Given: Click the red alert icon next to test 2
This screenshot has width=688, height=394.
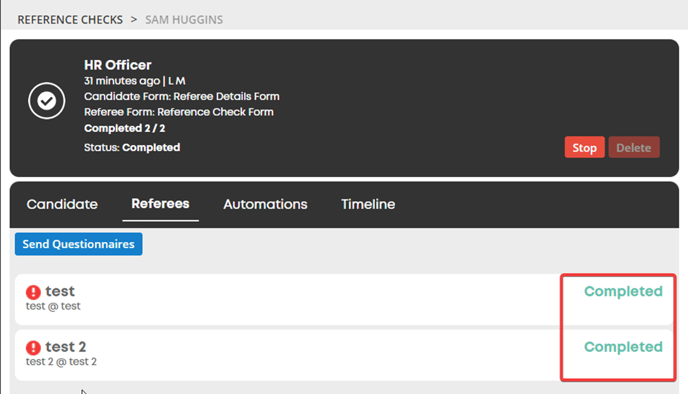Looking at the screenshot, I should [x=33, y=348].
